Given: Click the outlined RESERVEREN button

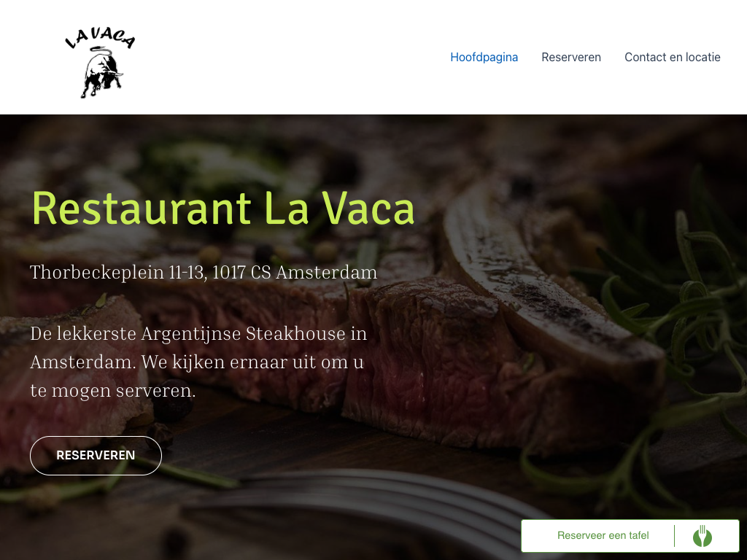Looking at the screenshot, I should [96, 455].
